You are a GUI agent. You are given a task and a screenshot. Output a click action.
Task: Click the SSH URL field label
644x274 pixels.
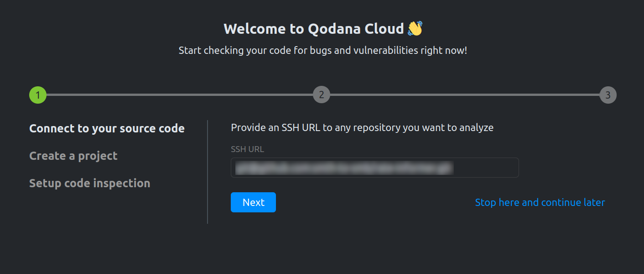247,149
